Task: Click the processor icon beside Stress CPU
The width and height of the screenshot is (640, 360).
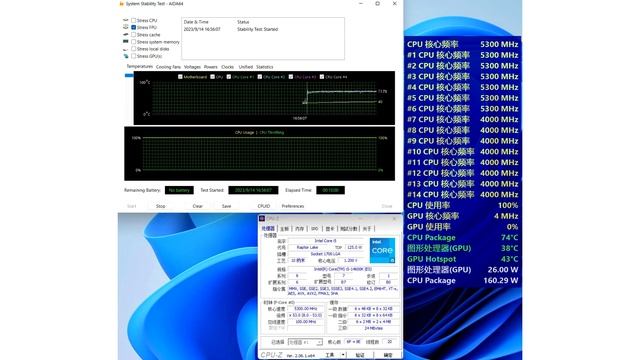Action: point(126,20)
